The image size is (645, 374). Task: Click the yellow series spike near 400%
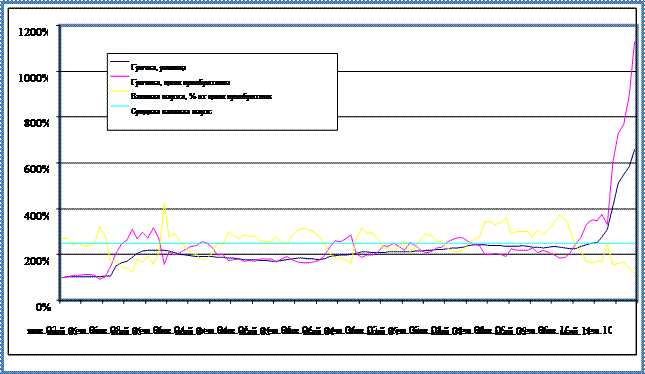(164, 204)
